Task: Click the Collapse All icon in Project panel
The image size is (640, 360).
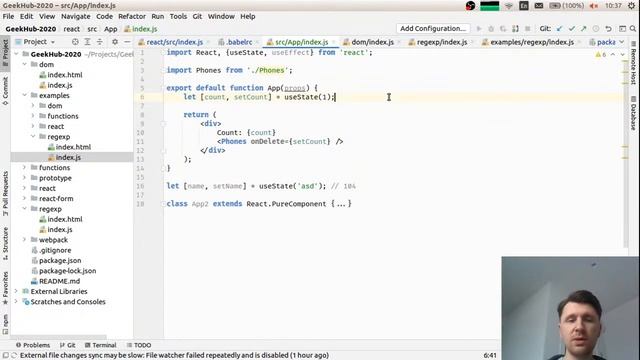Action: click(100, 42)
